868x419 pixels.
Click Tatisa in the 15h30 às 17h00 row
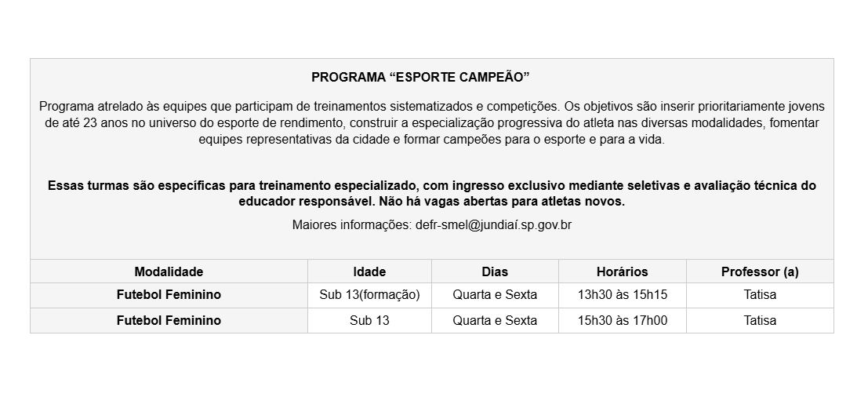coord(760,320)
